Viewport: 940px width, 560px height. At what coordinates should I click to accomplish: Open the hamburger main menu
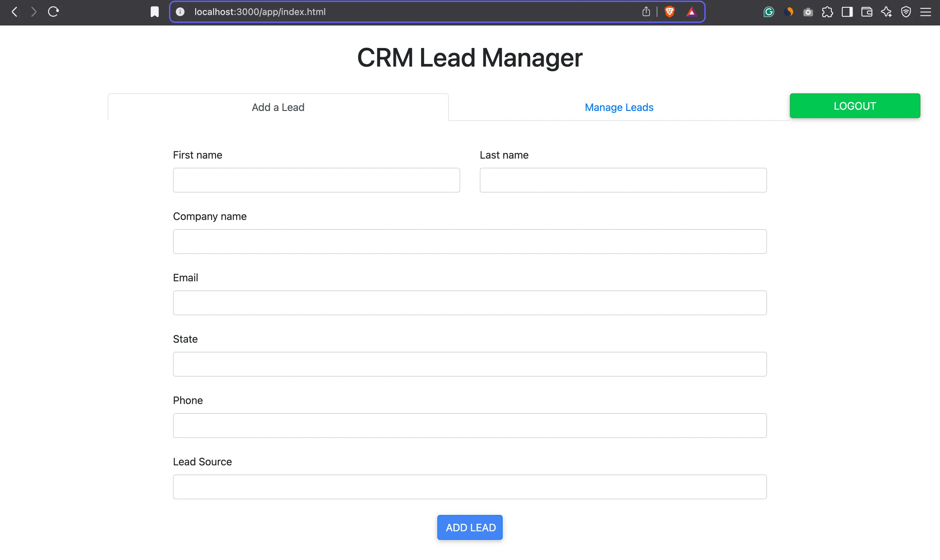click(x=925, y=12)
